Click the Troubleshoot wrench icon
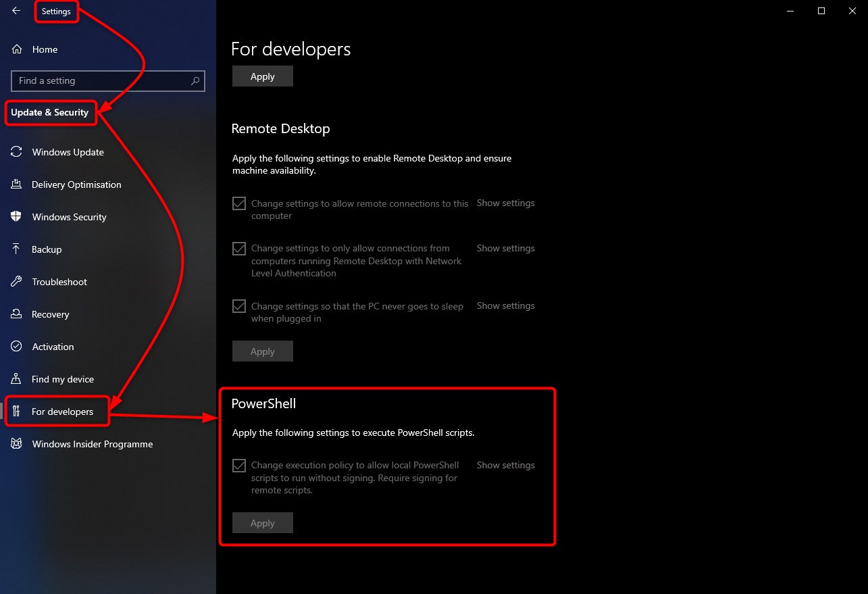The height and width of the screenshot is (594, 868). click(x=17, y=282)
